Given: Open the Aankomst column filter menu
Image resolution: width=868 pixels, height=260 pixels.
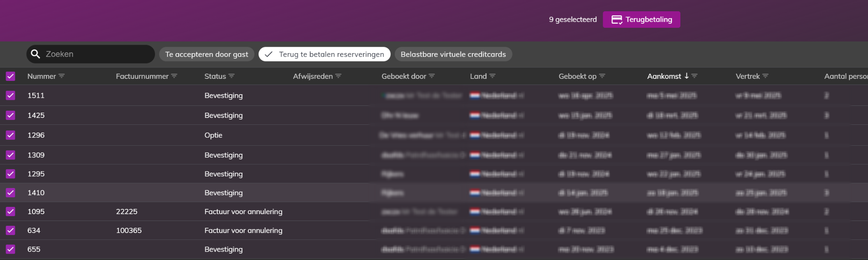Looking at the screenshot, I should 694,76.
